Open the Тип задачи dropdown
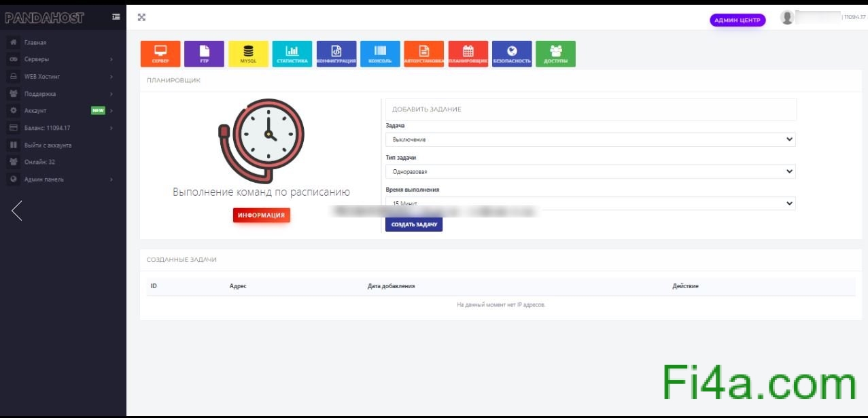 point(590,171)
